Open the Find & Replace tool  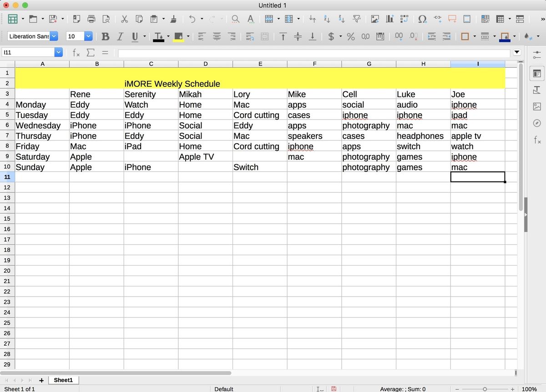tap(235, 19)
